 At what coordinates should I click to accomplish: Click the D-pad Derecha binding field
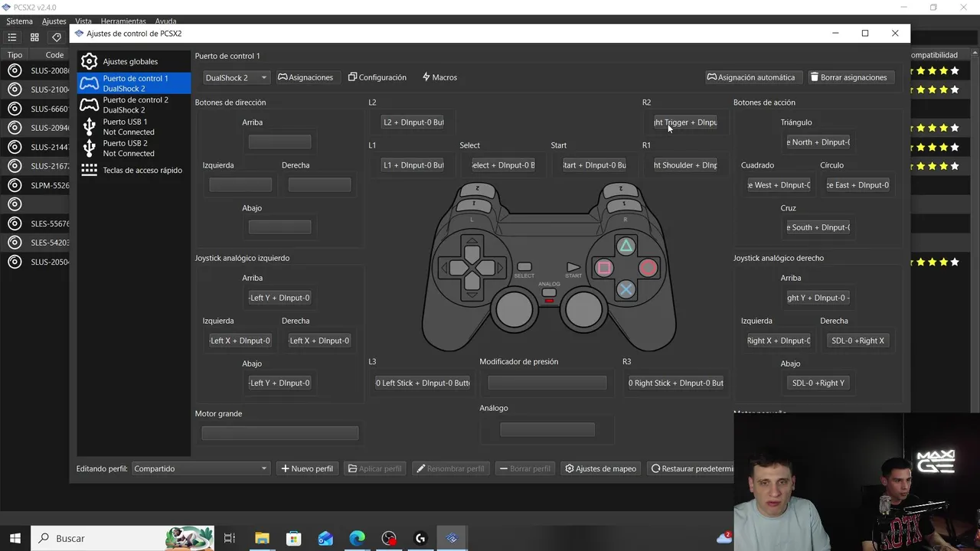319,184
